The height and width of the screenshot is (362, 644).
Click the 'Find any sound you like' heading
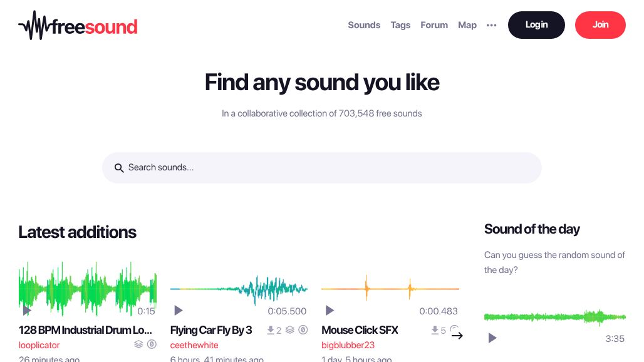coord(322,83)
